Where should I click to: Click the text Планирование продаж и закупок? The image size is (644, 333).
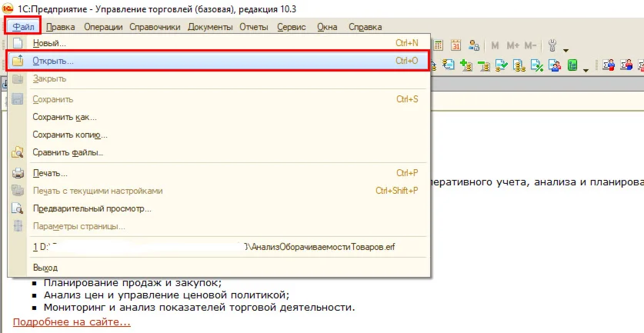pyautogui.click(x=132, y=283)
